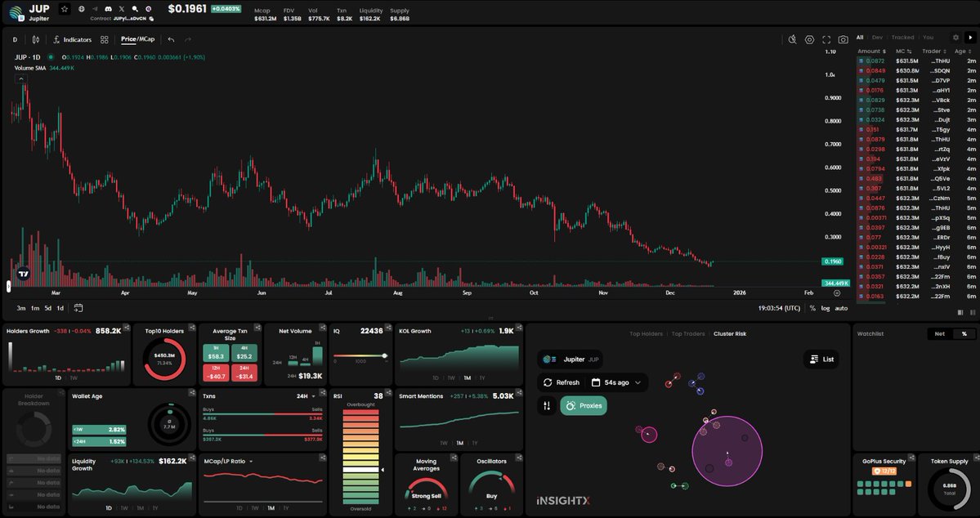The width and height of the screenshot is (980, 518).
Task: Select the Cluster Risk tab
Action: click(x=730, y=333)
